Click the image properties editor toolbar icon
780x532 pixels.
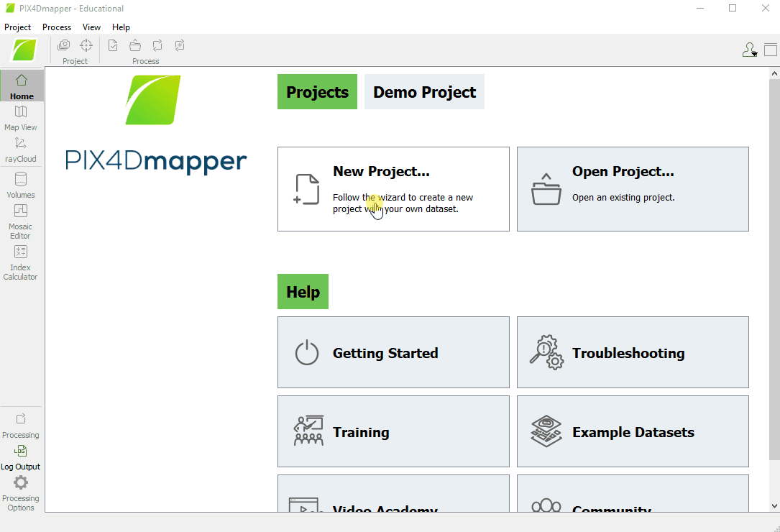64,45
